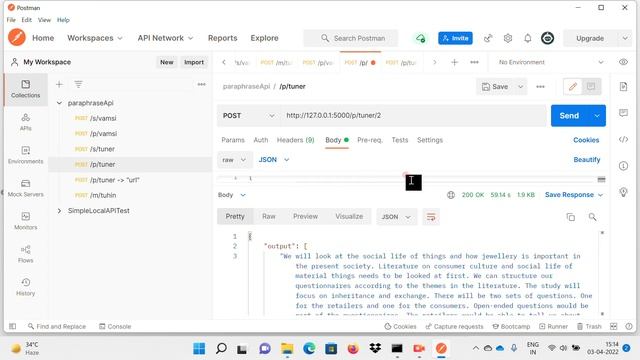Viewport: 640px width, 360px height.
Task: Switch to the edit (pencil) build mode
Action: [573, 87]
